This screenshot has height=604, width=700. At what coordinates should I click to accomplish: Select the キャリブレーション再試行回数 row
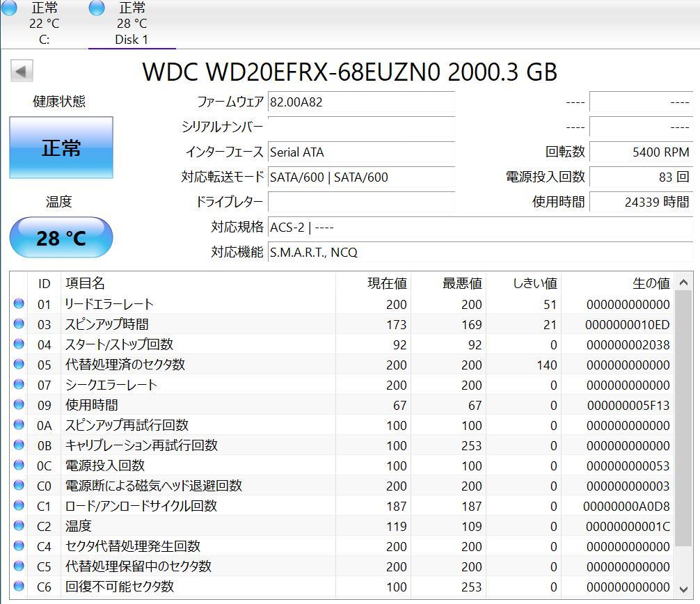pos(342,445)
